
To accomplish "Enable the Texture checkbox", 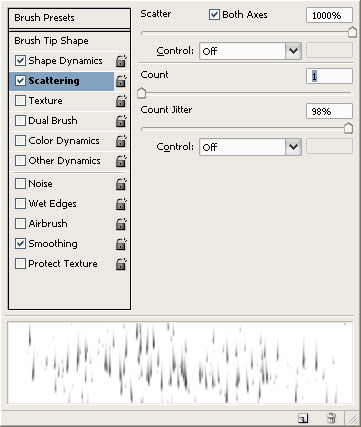I will (20, 101).
